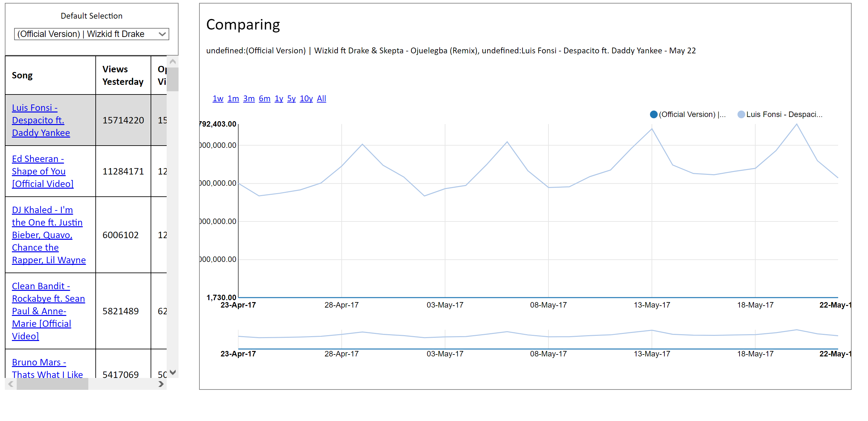
Task: Set chart range to 6m
Action: pos(265,99)
